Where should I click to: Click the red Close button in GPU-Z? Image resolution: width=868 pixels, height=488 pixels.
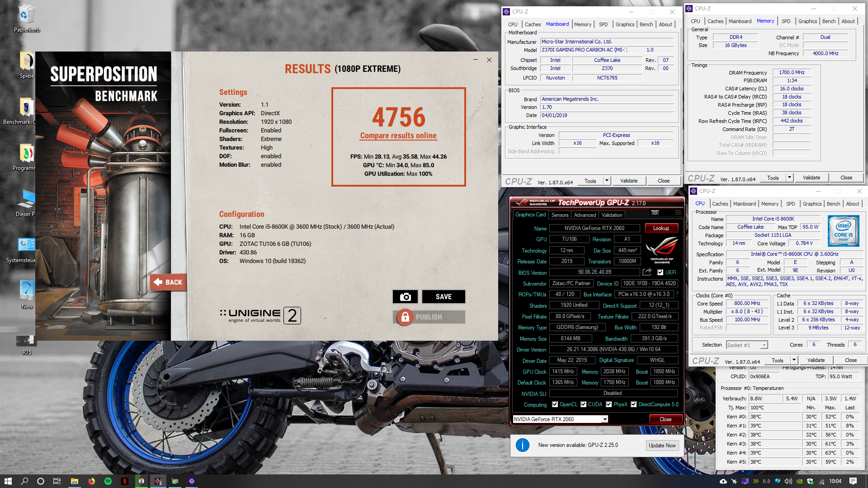pos(665,419)
